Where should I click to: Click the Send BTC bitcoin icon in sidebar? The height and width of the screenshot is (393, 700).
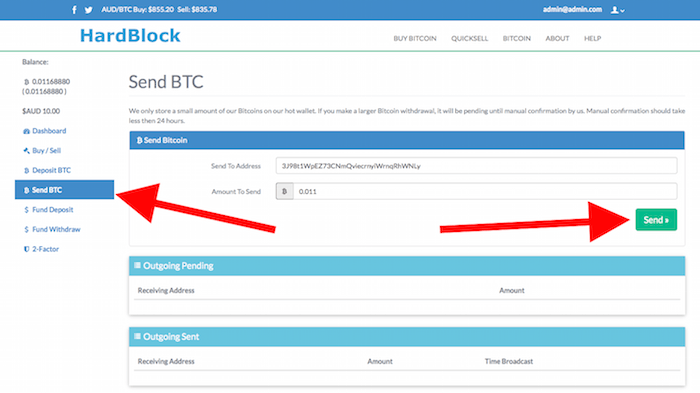point(26,190)
